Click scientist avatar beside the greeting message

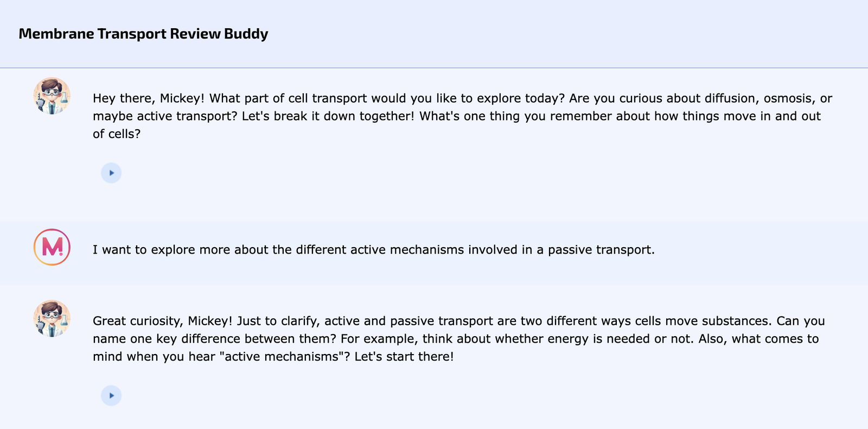[x=52, y=96]
